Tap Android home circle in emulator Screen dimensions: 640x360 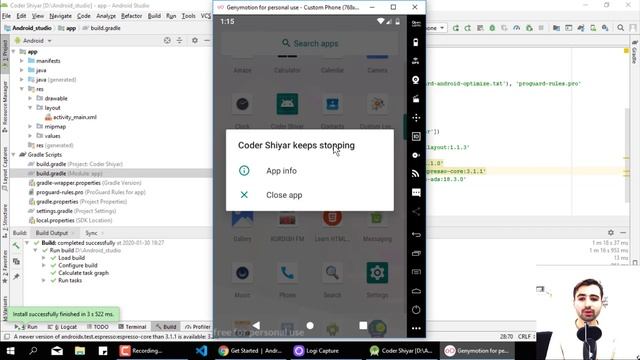(310, 325)
